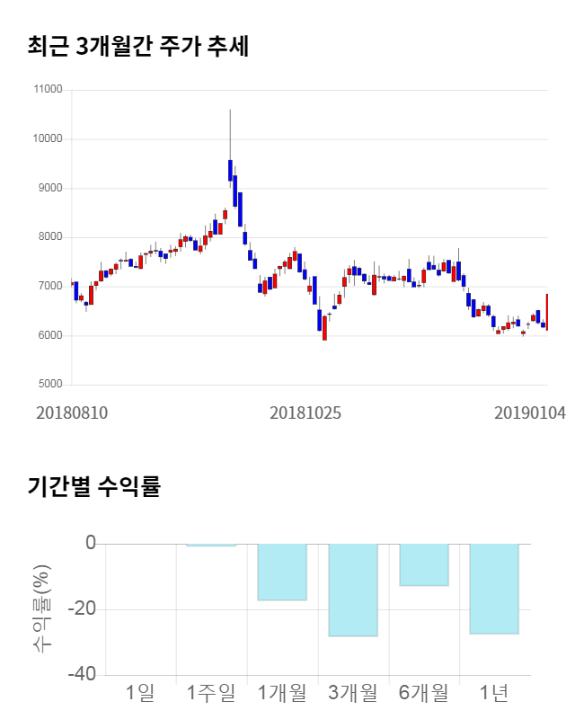
Task: Select the 6개월 return bar
Action: pos(424,564)
